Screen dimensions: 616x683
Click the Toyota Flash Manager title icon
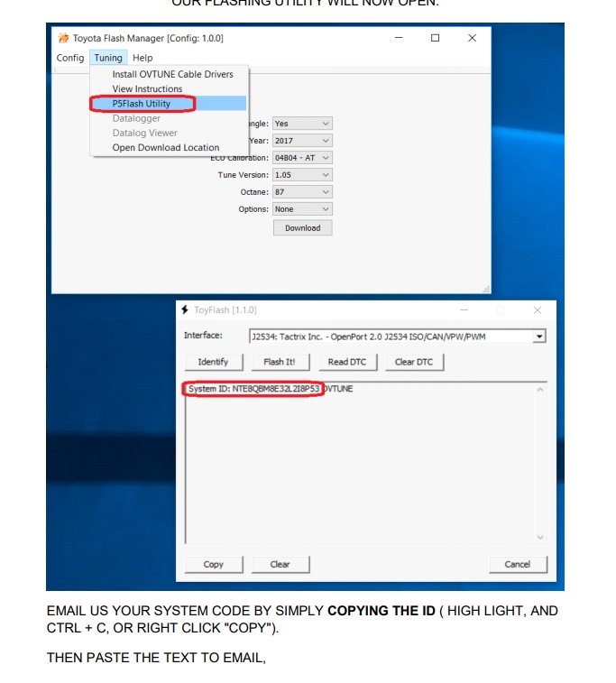[63, 38]
